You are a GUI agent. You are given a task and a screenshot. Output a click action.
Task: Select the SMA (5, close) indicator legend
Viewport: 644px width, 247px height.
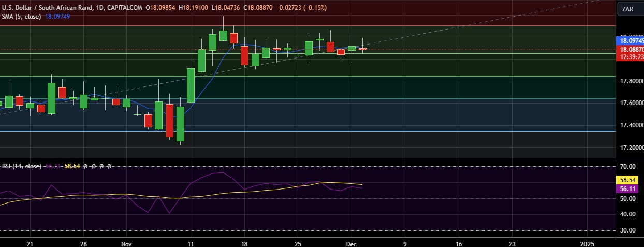click(22, 17)
